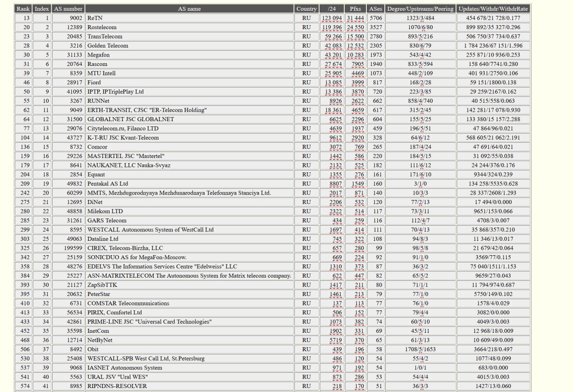Click ERTH-TRANSIT ER-Telecom Holding name
Screen dimensions: 574x392
[189, 110]
